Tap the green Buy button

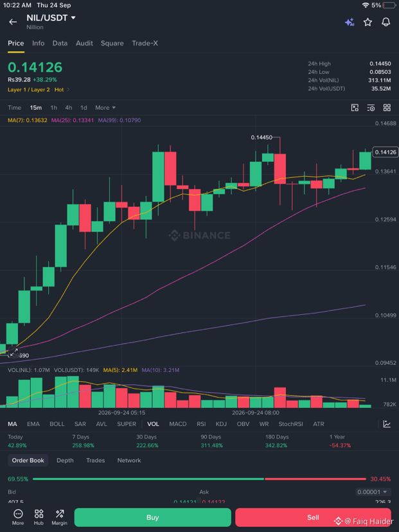(153, 517)
